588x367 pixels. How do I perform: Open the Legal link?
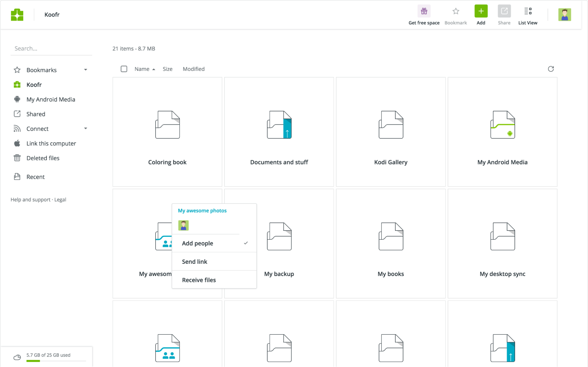click(x=60, y=200)
